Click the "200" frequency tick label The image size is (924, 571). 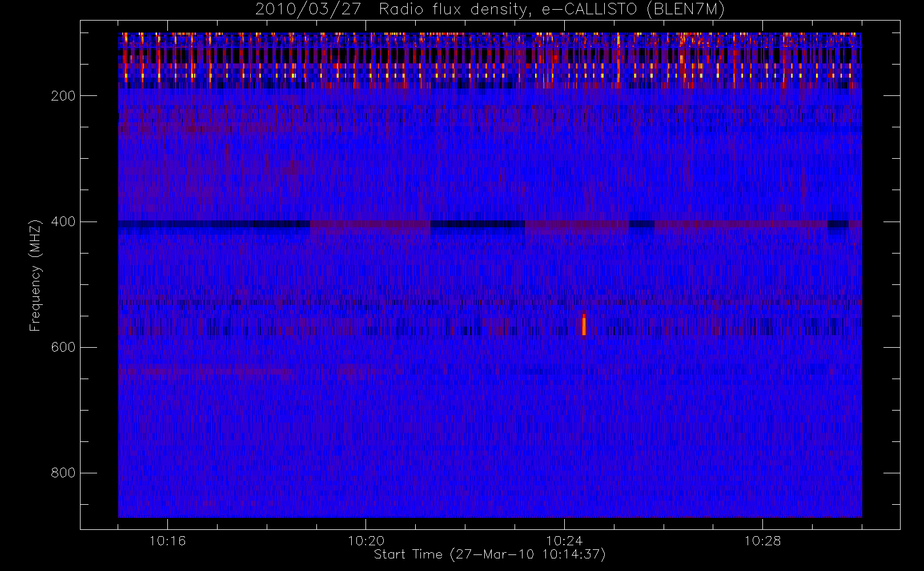coord(63,96)
